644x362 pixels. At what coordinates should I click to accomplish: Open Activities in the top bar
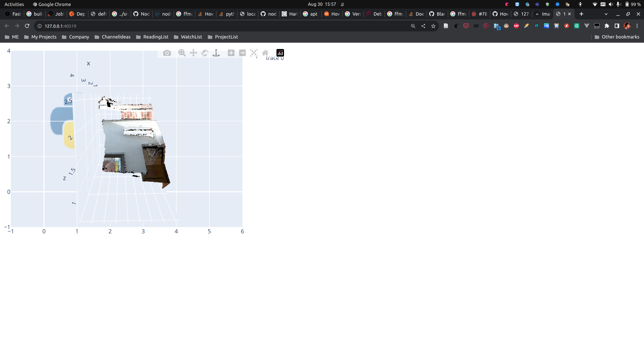(x=14, y=4)
